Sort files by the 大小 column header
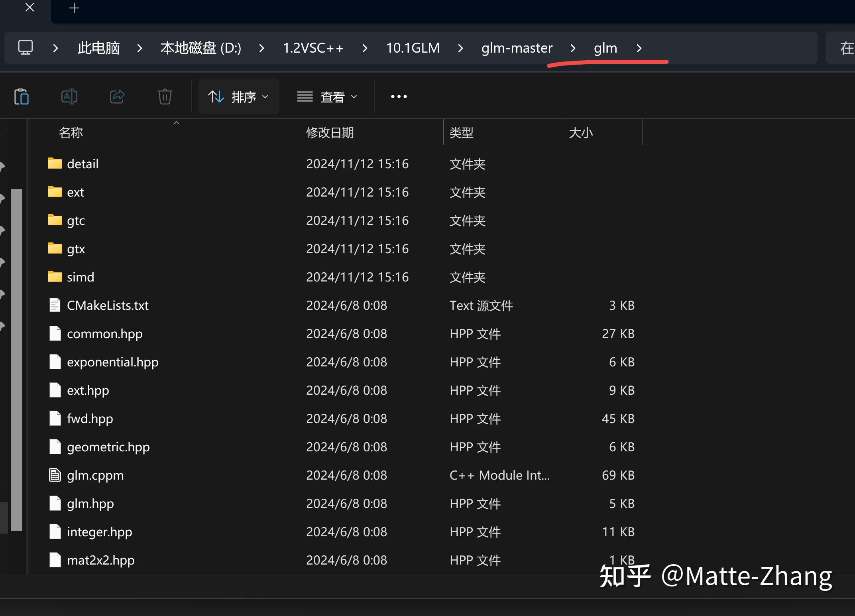Image resolution: width=855 pixels, height=616 pixels. tap(581, 133)
